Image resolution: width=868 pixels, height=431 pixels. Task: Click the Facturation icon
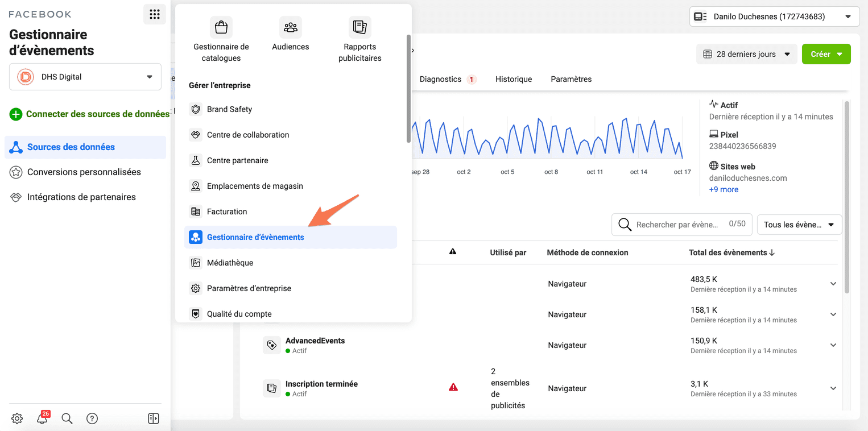point(196,212)
